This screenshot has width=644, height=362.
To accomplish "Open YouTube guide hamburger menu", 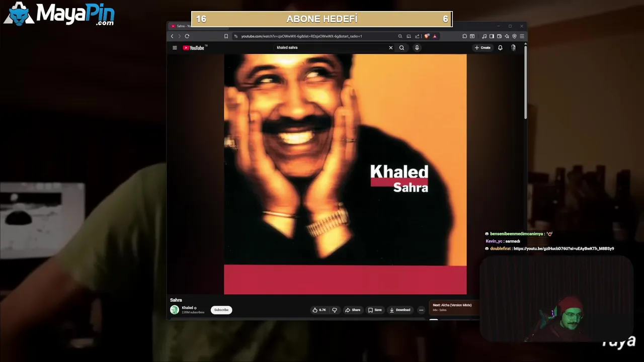I will click(x=175, y=48).
